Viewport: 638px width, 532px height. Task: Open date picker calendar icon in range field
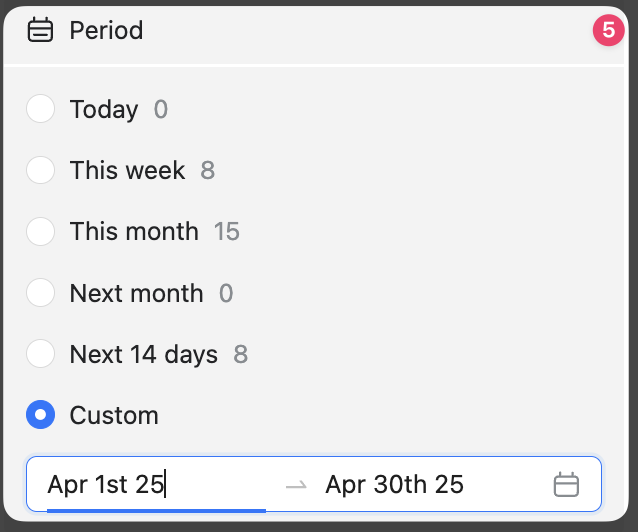tap(566, 485)
